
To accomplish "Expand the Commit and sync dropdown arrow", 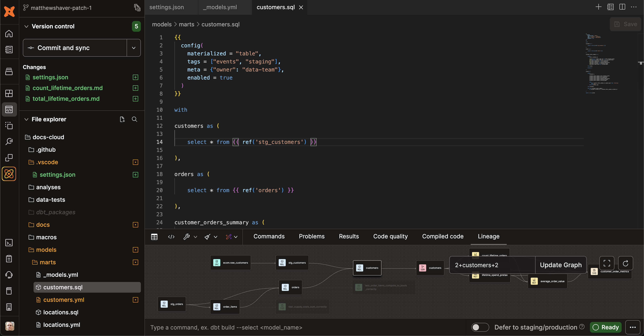I will (134, 48).
